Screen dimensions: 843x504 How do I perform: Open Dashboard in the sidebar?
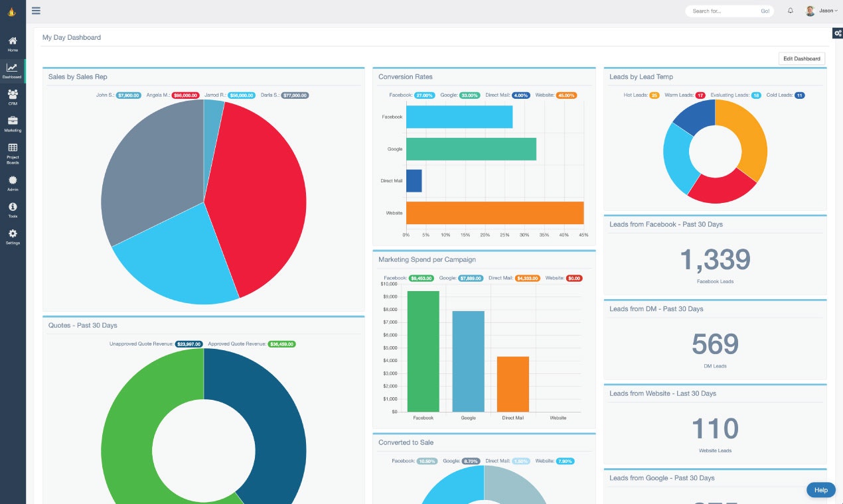(13, 71)
